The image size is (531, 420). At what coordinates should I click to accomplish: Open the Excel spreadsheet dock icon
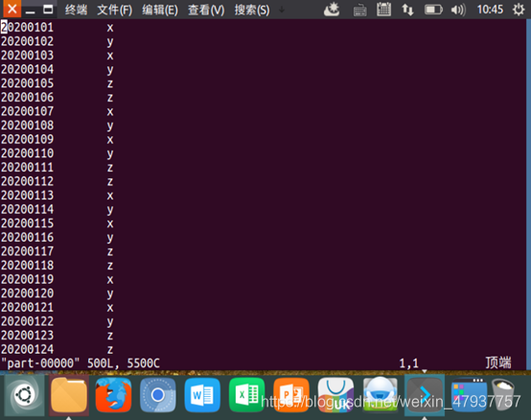click(x=246, y=395)
